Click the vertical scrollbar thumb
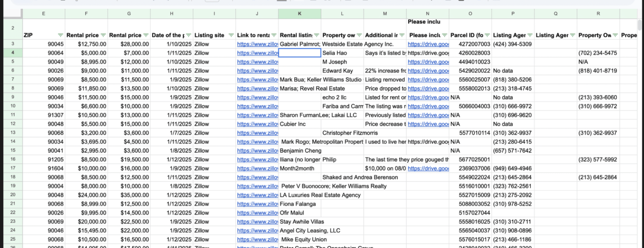 [x=639, y=25]
